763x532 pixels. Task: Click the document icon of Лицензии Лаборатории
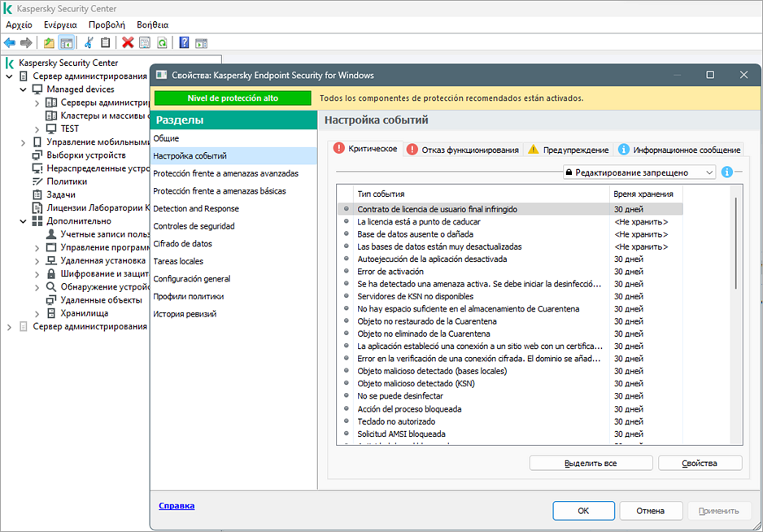pyautogui.click(x=37, y=207)
